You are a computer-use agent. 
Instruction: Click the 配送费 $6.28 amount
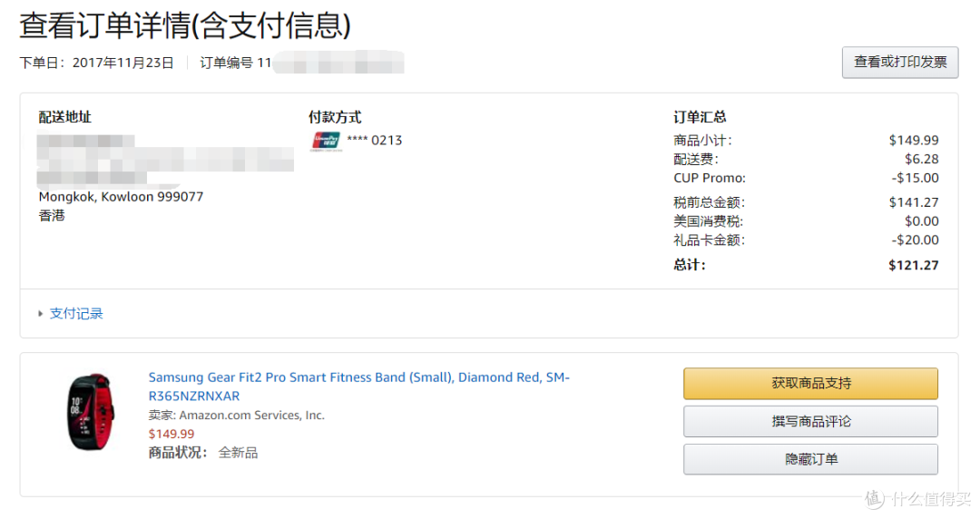coord(921,160)
